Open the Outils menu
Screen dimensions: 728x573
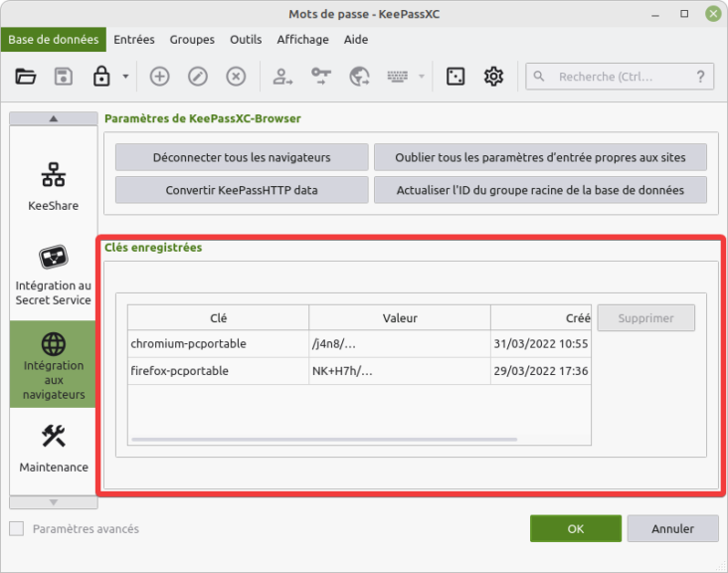click(246, 40)
